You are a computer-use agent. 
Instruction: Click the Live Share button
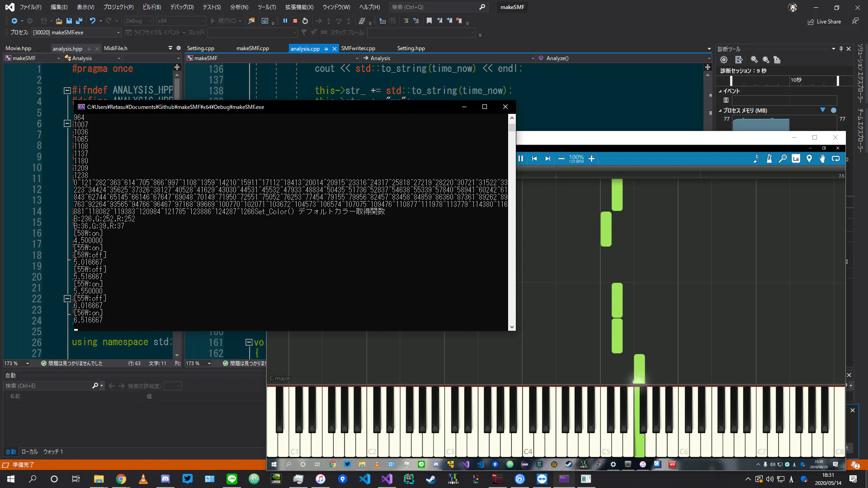click(825, 22)
